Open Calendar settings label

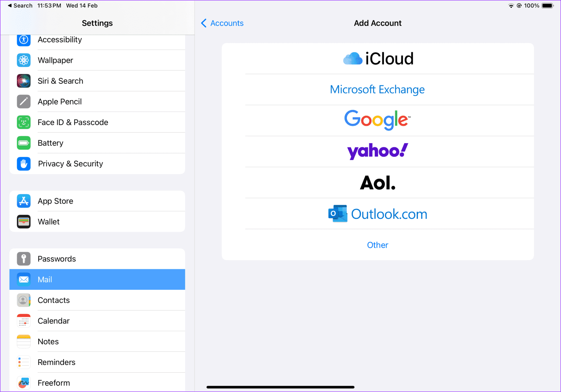point(54,321)
